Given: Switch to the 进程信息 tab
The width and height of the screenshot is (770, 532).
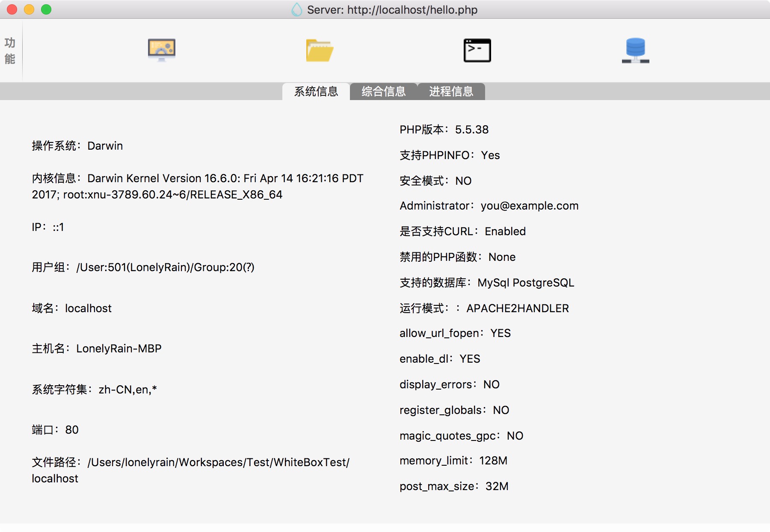Looking at the screenshot, I should pos(451,92).
